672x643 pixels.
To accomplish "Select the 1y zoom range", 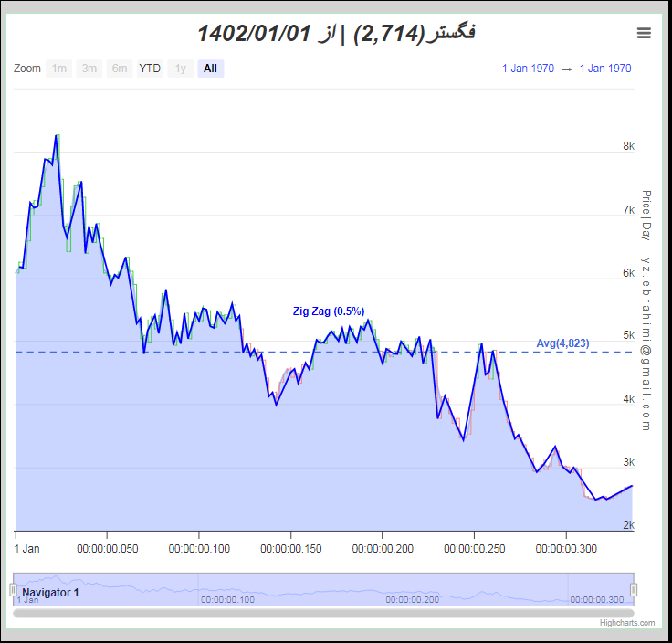I will point(181,69).
